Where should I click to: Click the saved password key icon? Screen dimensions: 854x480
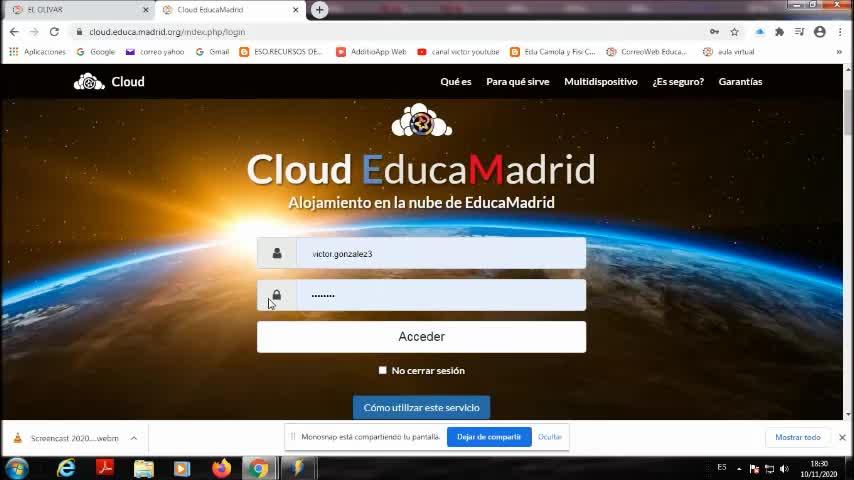pyautogui.click(x=714, y=32)
